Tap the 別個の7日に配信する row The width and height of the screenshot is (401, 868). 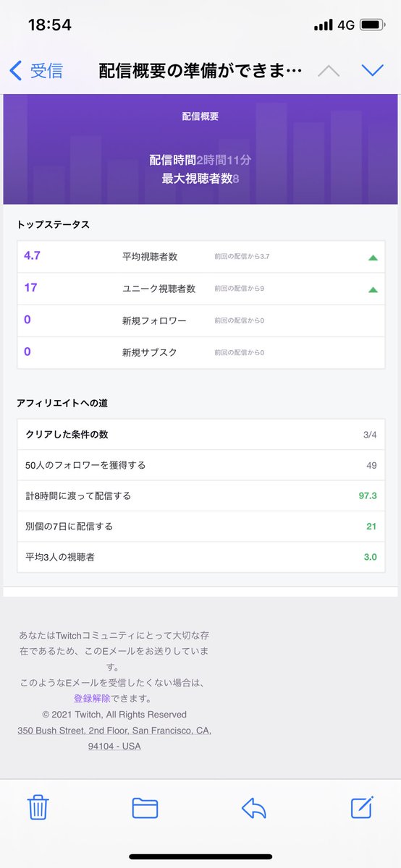(201, 527)
